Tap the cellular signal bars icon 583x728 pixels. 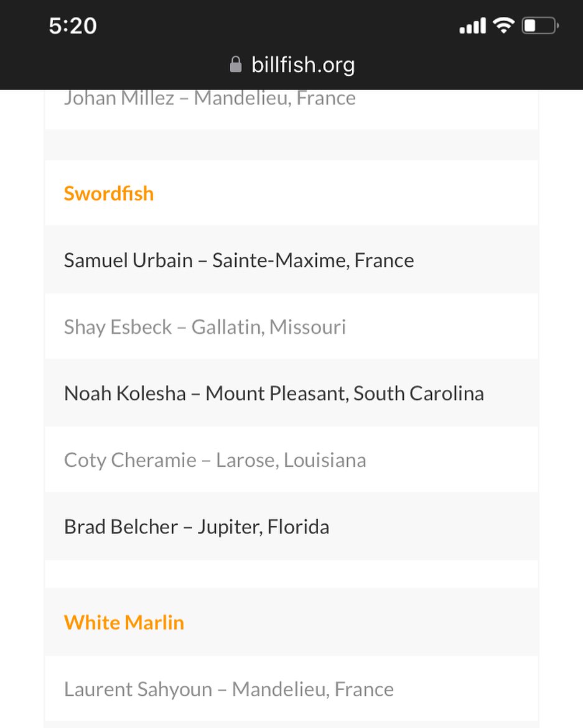pos(472,26)
